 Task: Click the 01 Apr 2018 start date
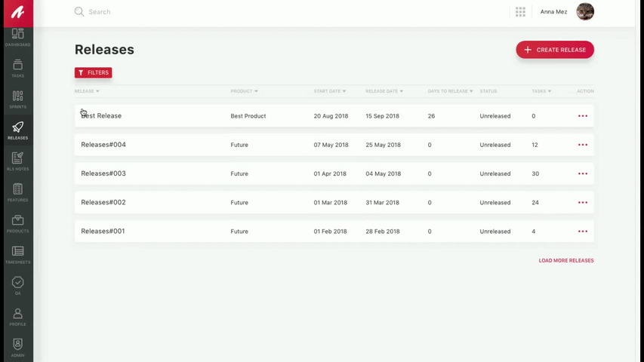(330, 173)
